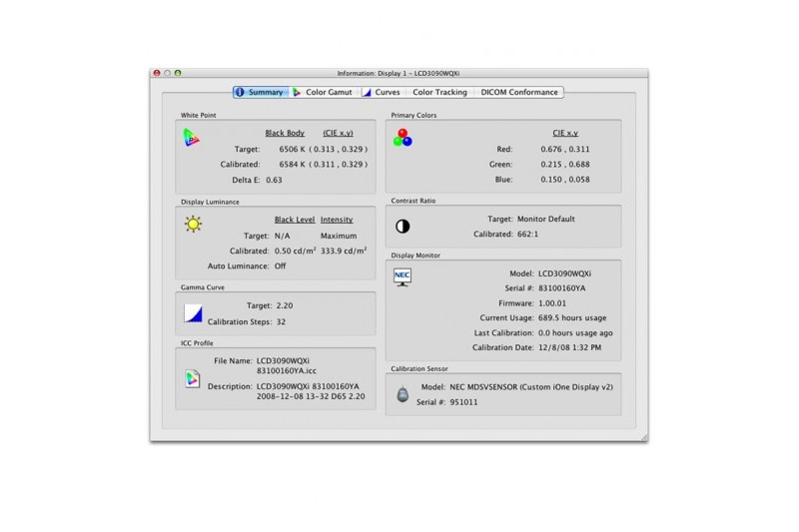Click the Blue primary '0.150 , 0.058' value
The height and width of the screenshot is (532, 799).
[565, 180]
